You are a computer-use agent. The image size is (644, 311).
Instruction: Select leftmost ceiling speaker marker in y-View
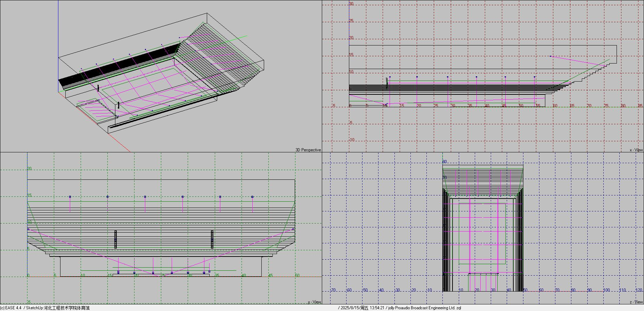pyautogui.click(x=70, y=197)
